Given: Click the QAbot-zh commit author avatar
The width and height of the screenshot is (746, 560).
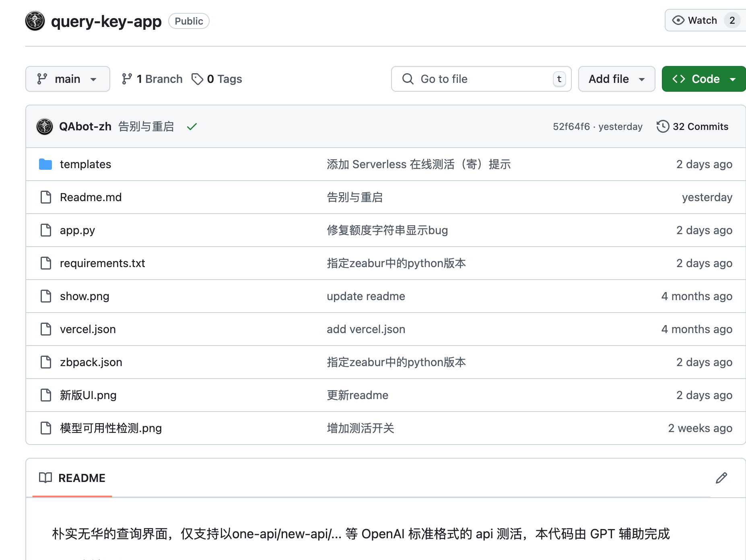Looking at the screenshot, I should coord(45,127).
